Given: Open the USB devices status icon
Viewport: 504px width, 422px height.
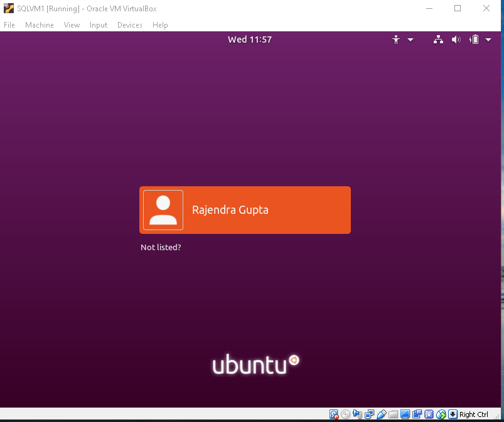Looking at the screenshot, I should [x=381, y=414].
